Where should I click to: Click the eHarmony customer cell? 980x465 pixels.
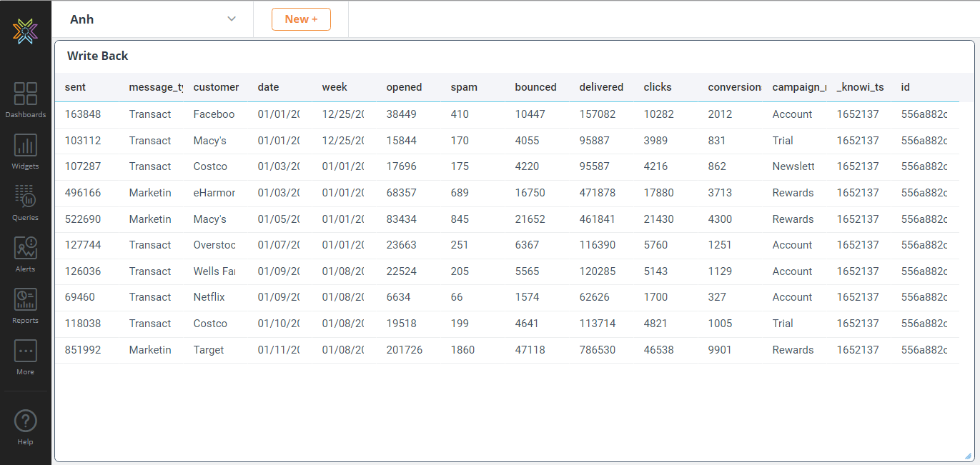(214, 193)
